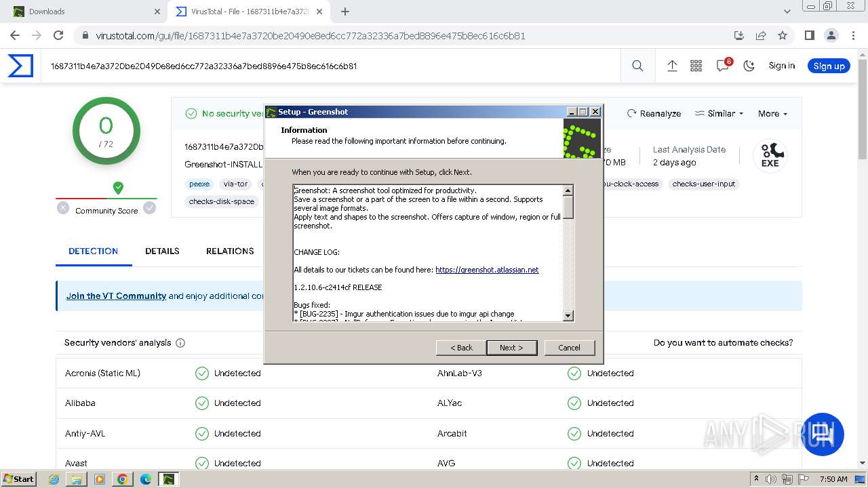The height and width of the screenshot is (488, 868).
Task: Click the setup info scrollbar down arrow
Action: 568,315
